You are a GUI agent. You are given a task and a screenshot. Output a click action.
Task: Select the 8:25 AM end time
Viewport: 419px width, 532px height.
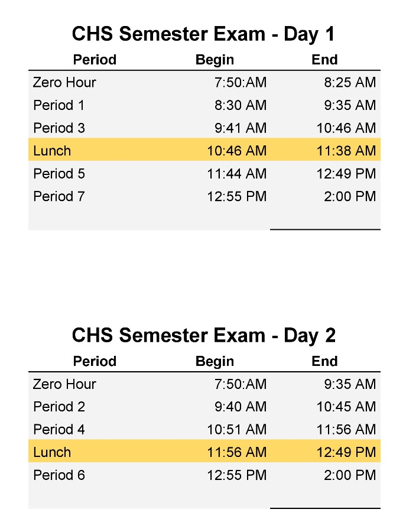(350, 83)
